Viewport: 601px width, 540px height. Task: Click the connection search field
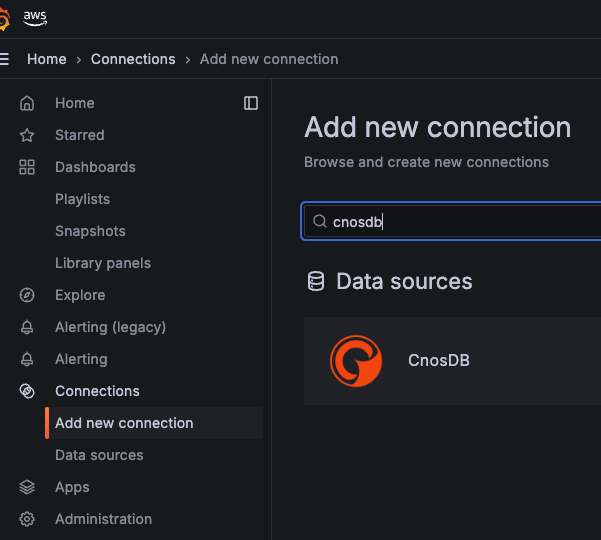(460, 222)
